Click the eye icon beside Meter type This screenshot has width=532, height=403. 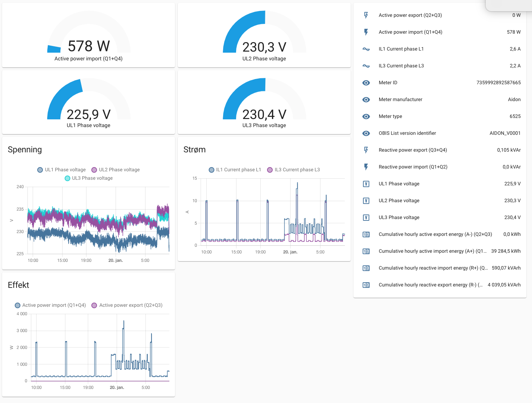(x=366, y=116)
